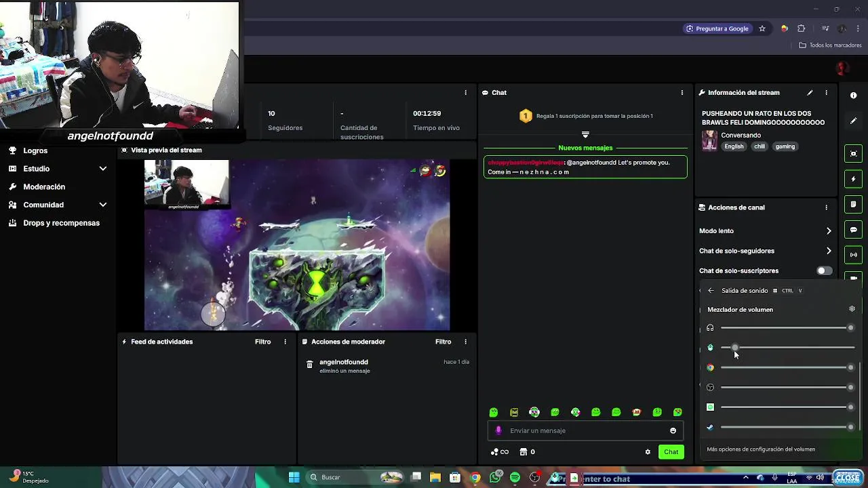Image resolution: width=868 pixels, height=488 pixels.
Task: Open the Windows Start menu
Action: (x=294, y=478)
